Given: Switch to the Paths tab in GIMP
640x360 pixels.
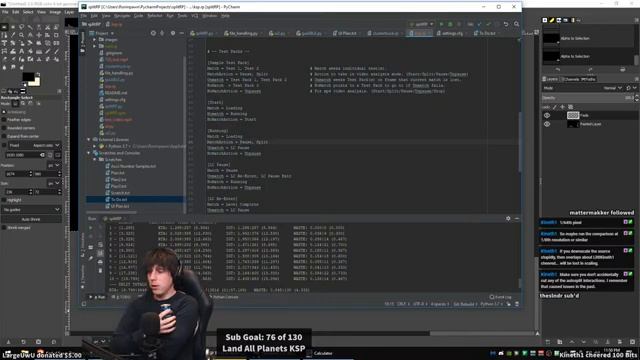Looking at the screenshot, I should tap(588, 79).
